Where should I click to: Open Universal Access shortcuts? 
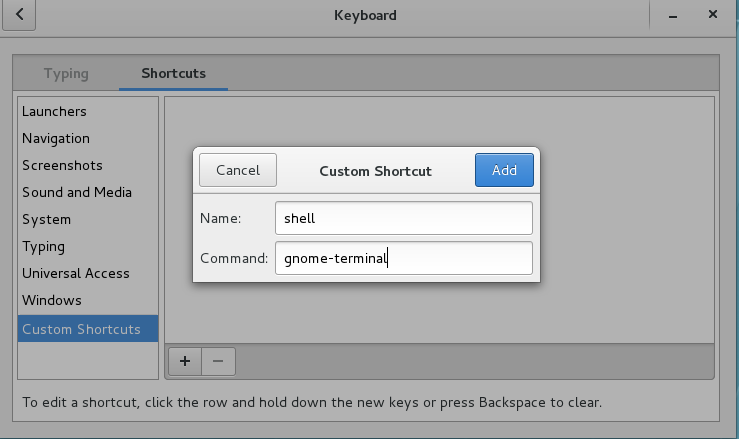click(75, 273)
